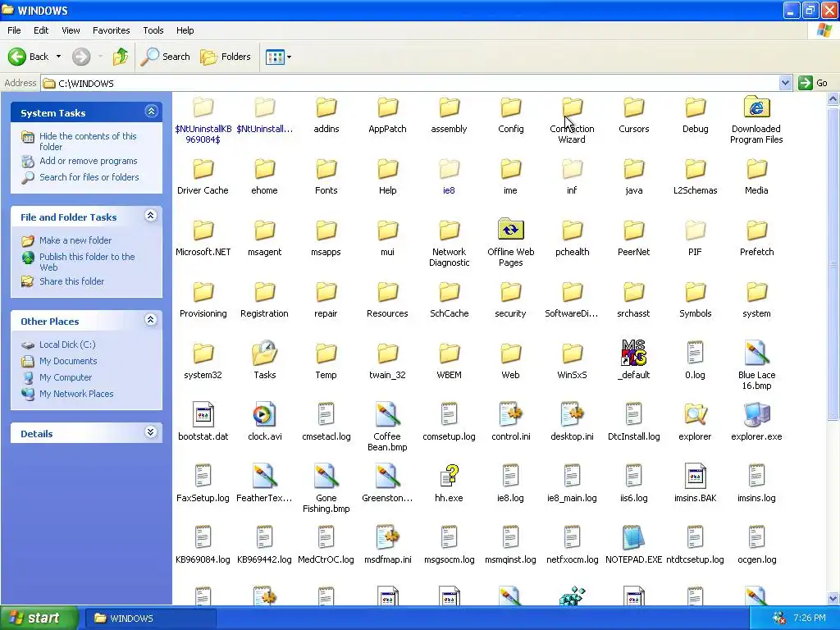The width and height of the screenshot is (840, 630).
Task: Collapse the File and Folder Tasks panel
Action: click(x=151, y=216)
